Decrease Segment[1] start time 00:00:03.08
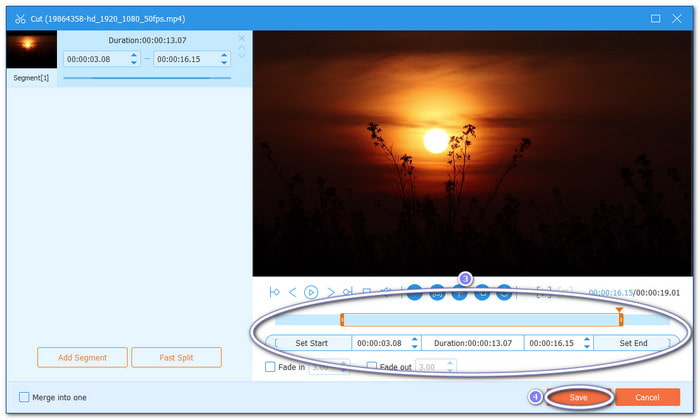This screenshot has height=420, width=700. coord(134,62)
